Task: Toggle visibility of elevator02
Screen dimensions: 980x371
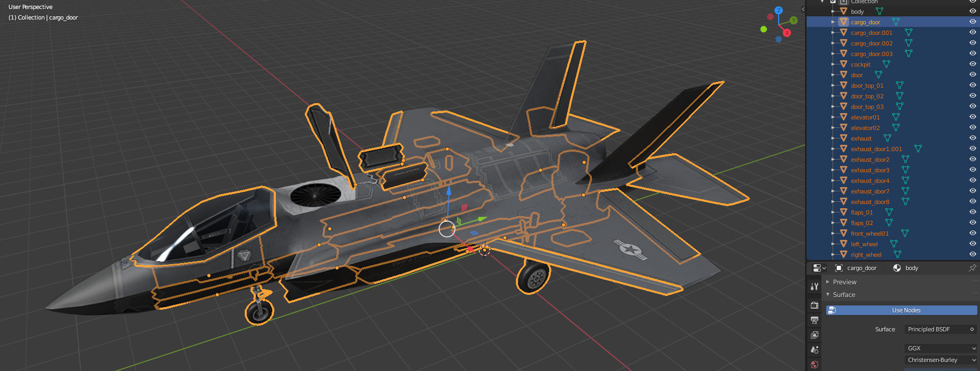Action: pos(973,127)
